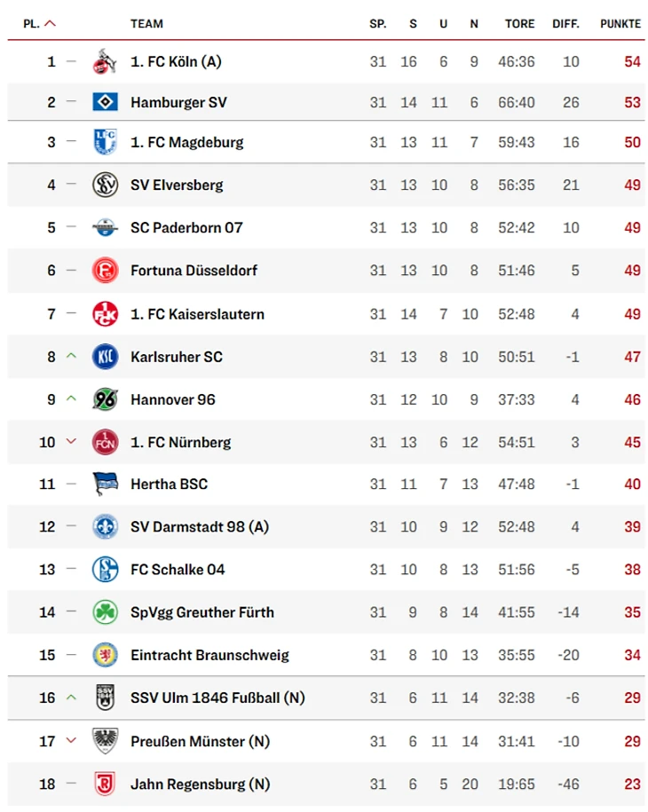Click the Greuther Fürth cloverleaf logo
The width and height of the screenshot is (648, 812).
(x=105, y=612)
